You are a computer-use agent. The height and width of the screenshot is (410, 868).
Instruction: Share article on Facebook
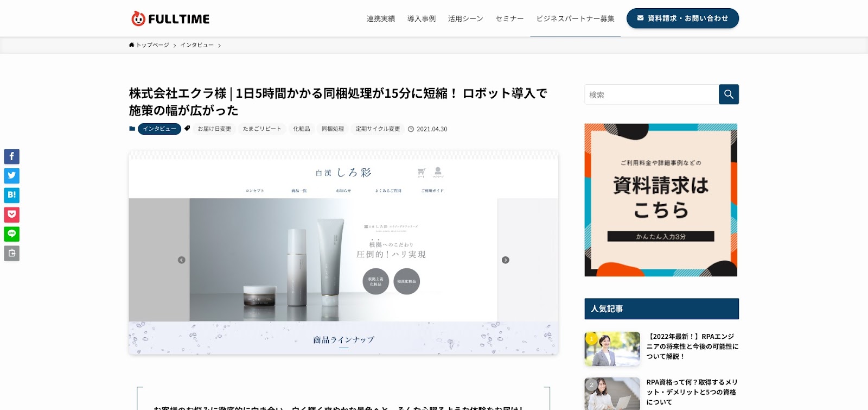(x=12, y=157)
